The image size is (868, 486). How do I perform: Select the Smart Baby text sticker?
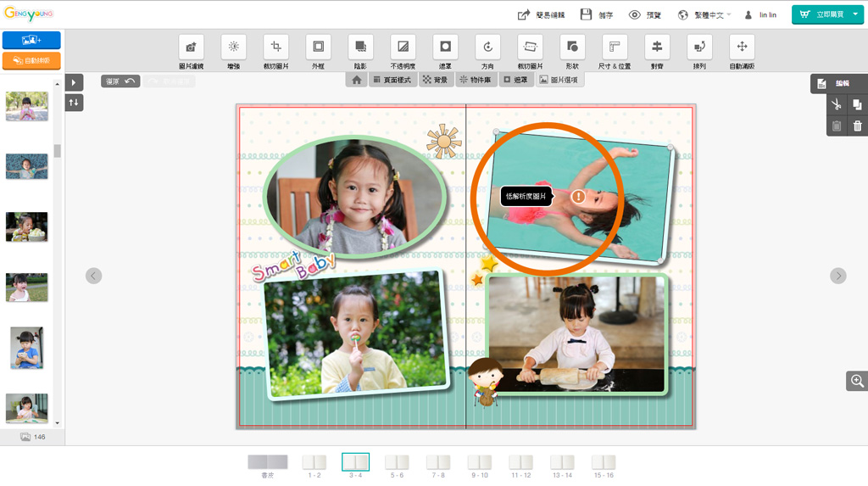(x=293, y=265)
